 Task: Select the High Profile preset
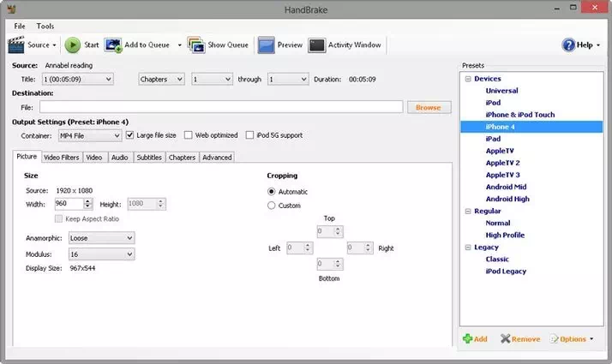click(x=505, y=236)
